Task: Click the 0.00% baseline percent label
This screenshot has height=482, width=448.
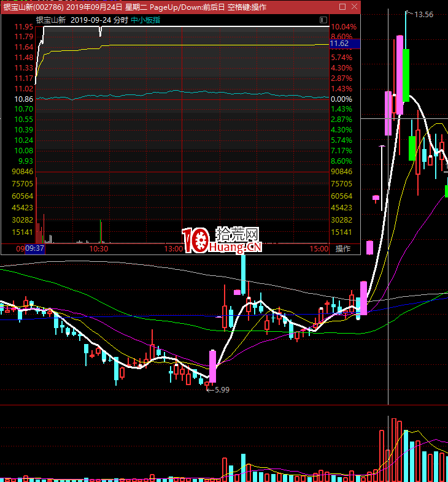Action: point(342,99)
